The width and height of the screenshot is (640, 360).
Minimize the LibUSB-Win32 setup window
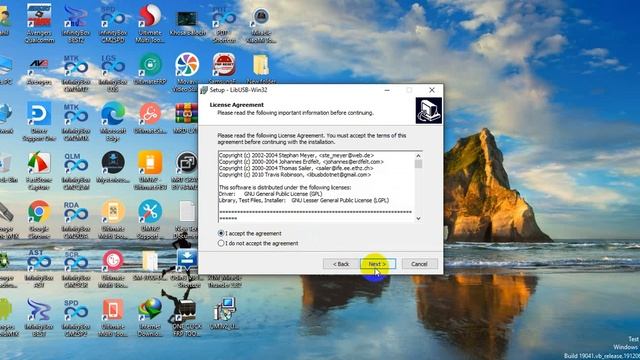click(x=387, y=90)
